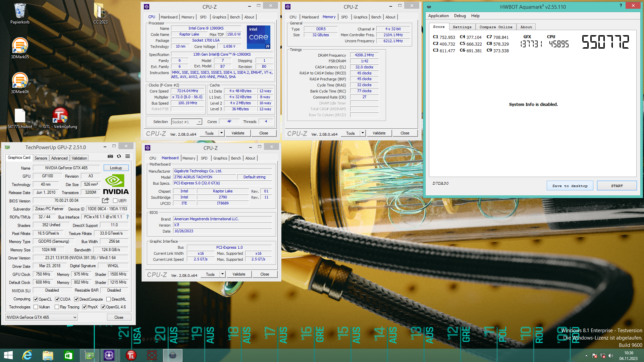Click the red atom-like taskbar icon
Image resolution: width=644 pixels, height=362 pixels.
[x=152, y=355]
